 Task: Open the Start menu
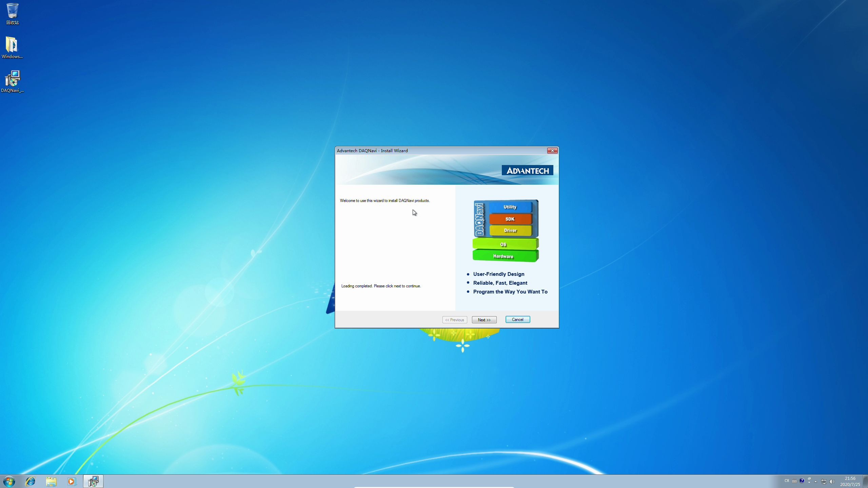9,481
